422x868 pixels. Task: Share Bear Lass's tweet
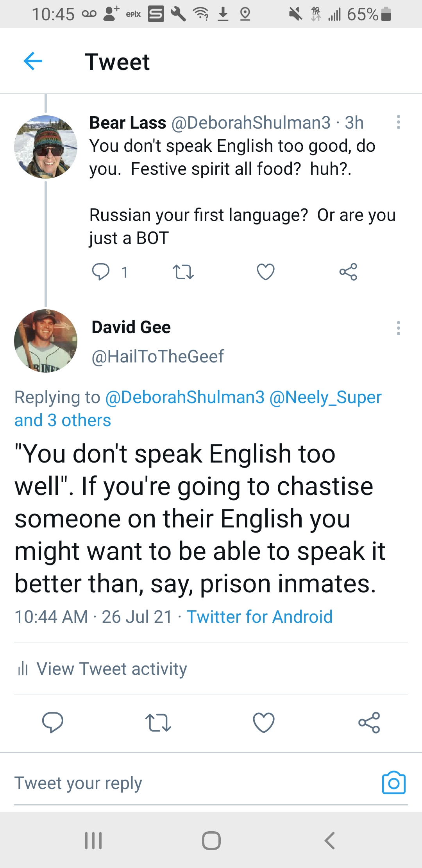point(348,272)
